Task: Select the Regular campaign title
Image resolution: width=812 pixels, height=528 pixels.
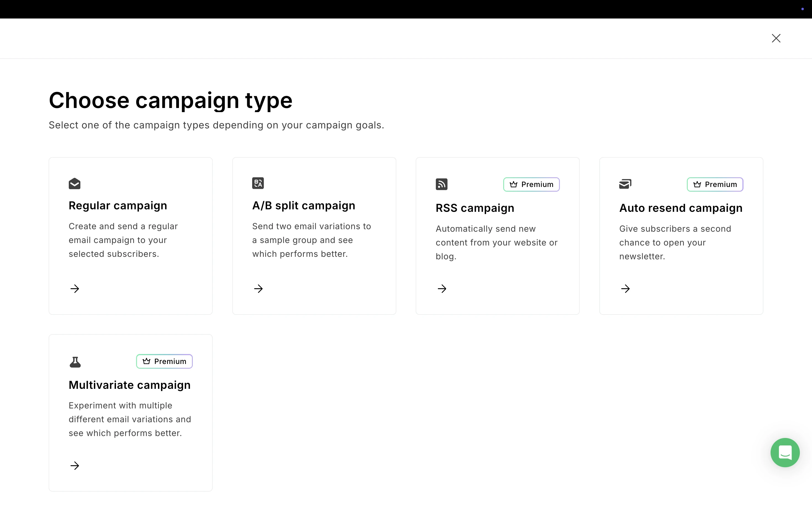Action: tap(118, 206)
